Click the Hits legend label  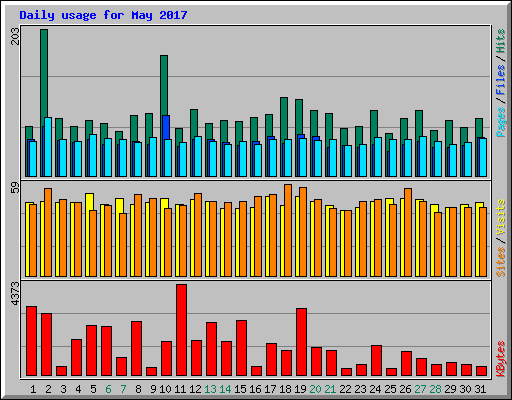[500, 41]
